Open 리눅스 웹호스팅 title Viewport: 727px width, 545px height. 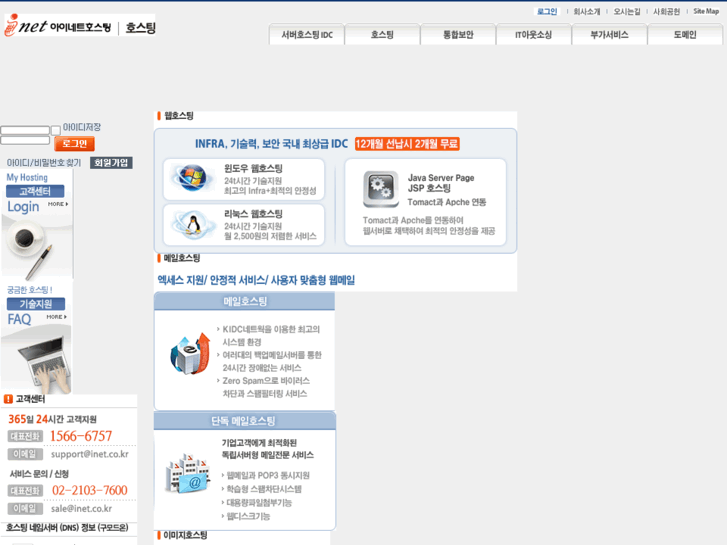coord(253,214)
